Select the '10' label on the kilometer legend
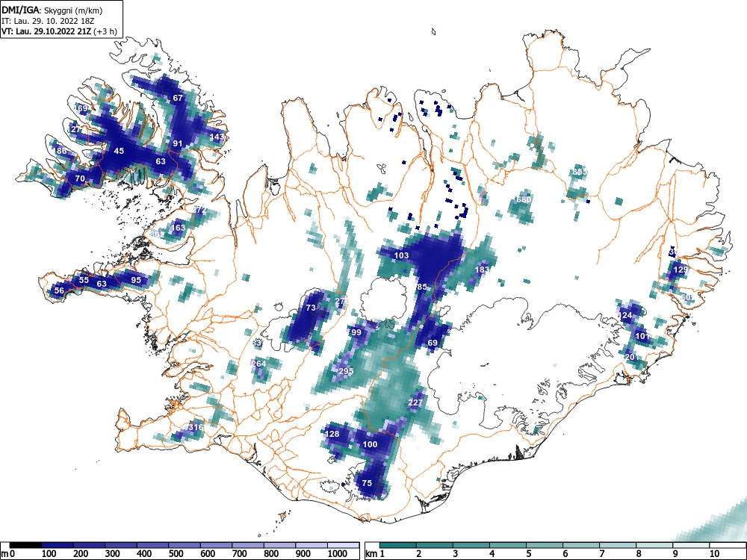This screenshot has height=560, width=747. pyautogui.click(x=714, y=553)
